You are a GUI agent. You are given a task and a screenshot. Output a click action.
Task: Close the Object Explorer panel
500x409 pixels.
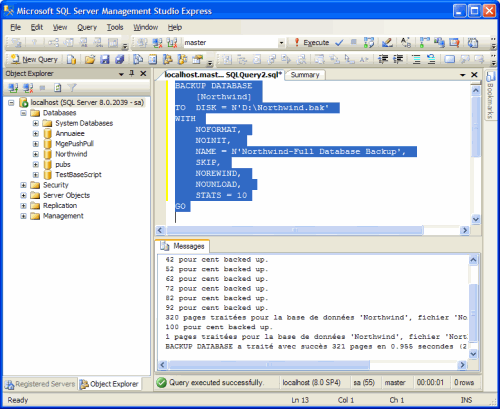click(143, 73)
